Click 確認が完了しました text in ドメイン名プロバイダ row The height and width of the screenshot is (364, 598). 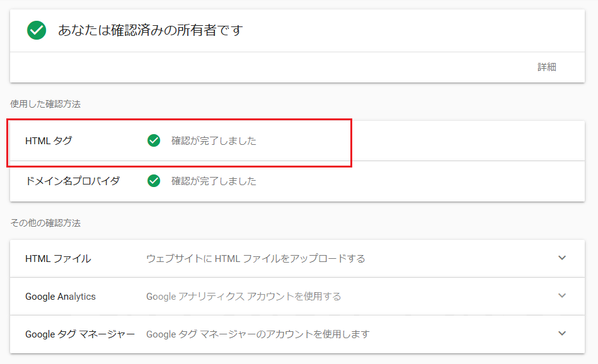point(214,181)
